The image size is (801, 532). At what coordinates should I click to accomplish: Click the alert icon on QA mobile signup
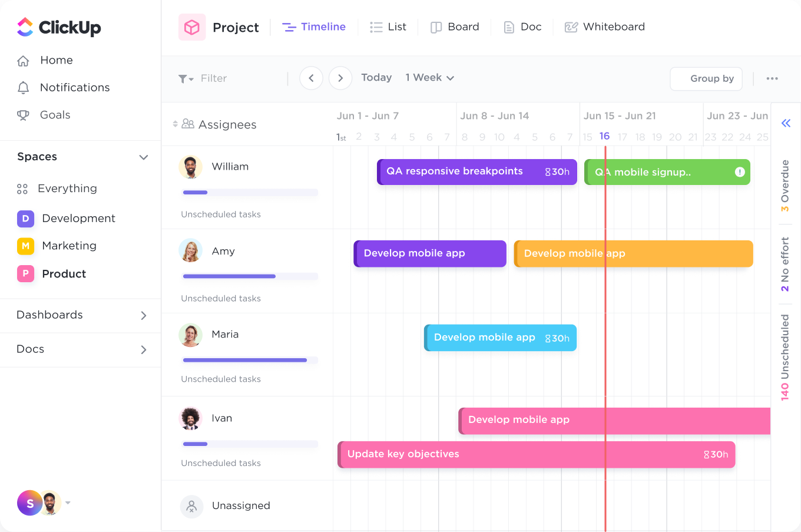pyautogui.click(x=740, y=172)
